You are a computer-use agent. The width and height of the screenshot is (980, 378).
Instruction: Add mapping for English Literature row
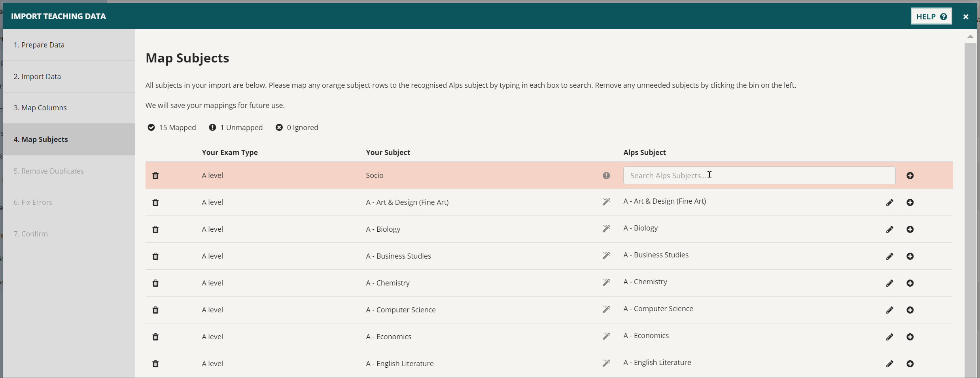[910, 364]
